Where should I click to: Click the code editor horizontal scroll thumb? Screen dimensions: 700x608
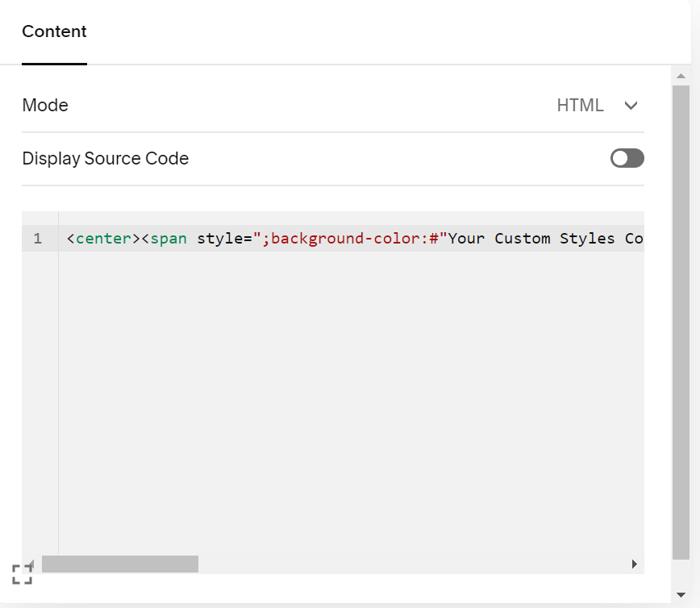(x=119, y=564)
